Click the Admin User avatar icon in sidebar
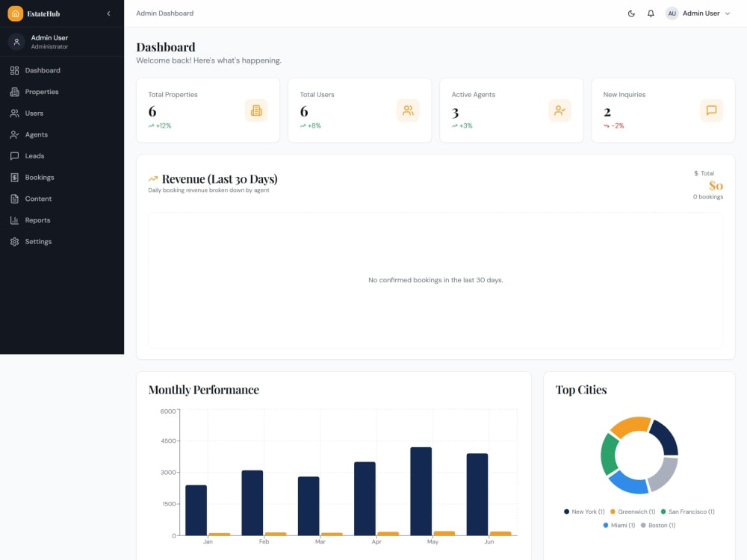The height and width of the screenshot is (560, 747). click(x=16, y=42)
